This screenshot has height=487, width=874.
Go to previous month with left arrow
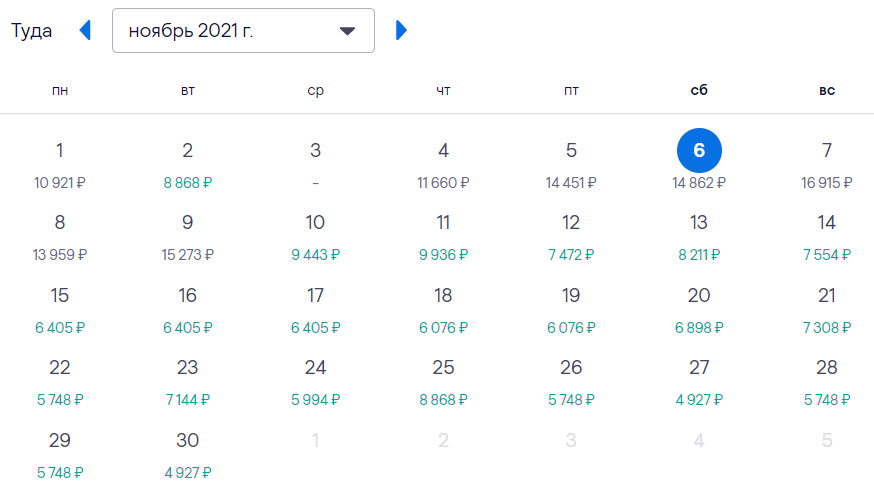click(85, 30)
